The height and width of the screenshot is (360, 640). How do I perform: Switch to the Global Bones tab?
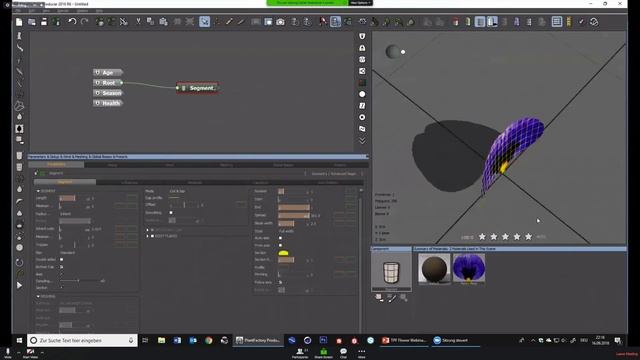pyautogui.click(x=283, y=165)
